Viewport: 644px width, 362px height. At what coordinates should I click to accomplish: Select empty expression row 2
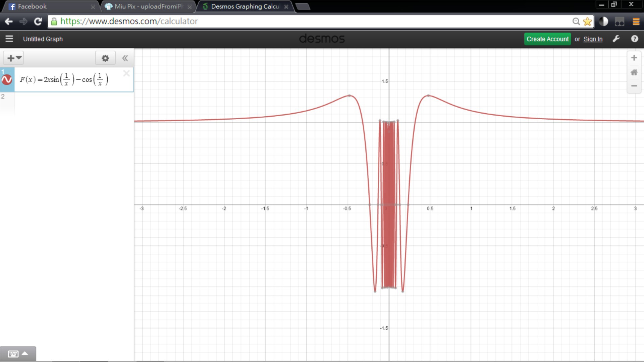(74, 101)
